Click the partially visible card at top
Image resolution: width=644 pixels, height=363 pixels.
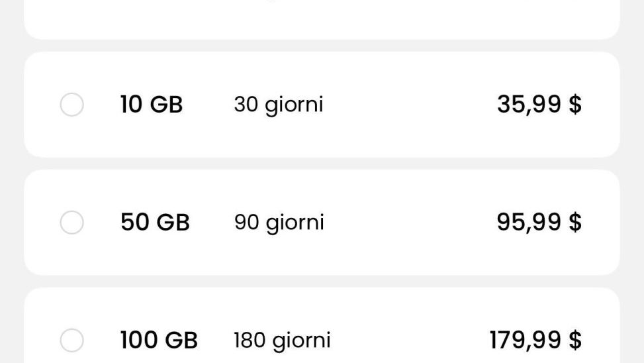(x=322, y=19)
